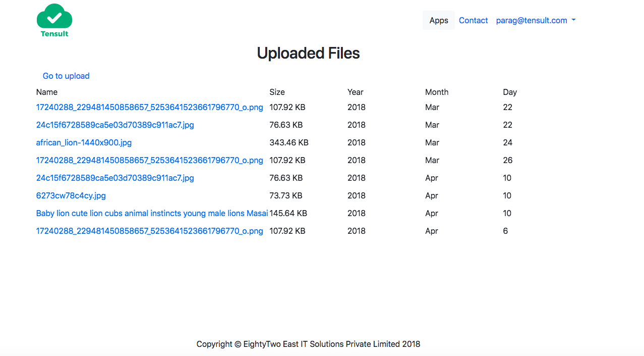Click the Day column header
Screen dimensions: 644x356
point(509,92)
